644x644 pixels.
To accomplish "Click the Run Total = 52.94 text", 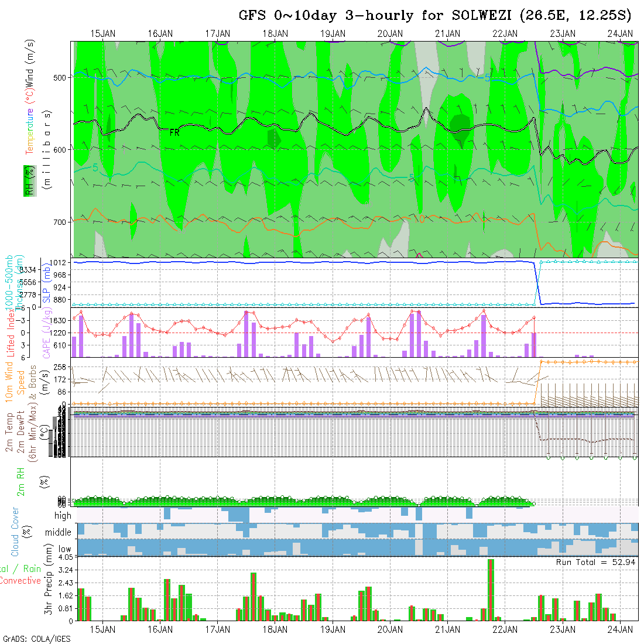I will 596,562.
